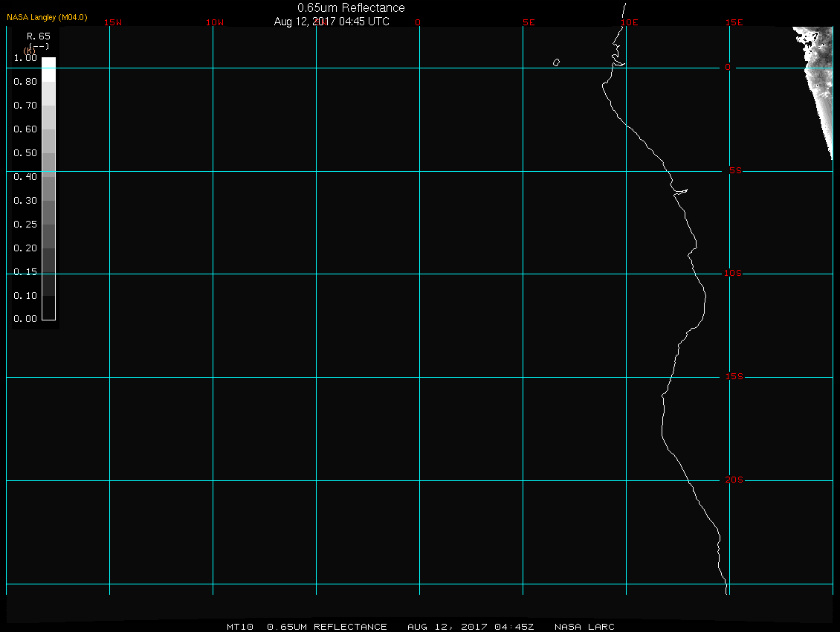
Task: Click the 15W longitude label
Action: pos(113,22)
